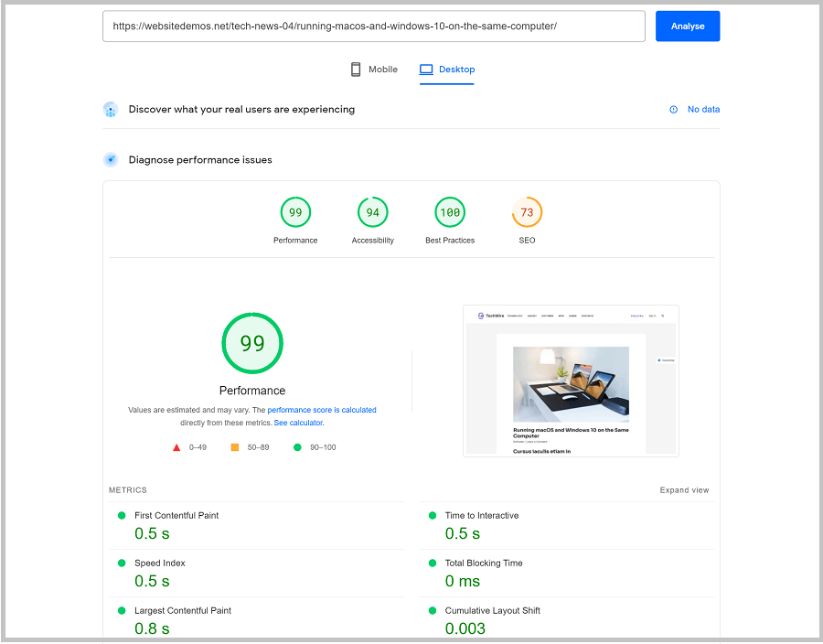Open Expand view for metrics
Viewport: 823px width, 644px height.
click(x=684, y=490)
